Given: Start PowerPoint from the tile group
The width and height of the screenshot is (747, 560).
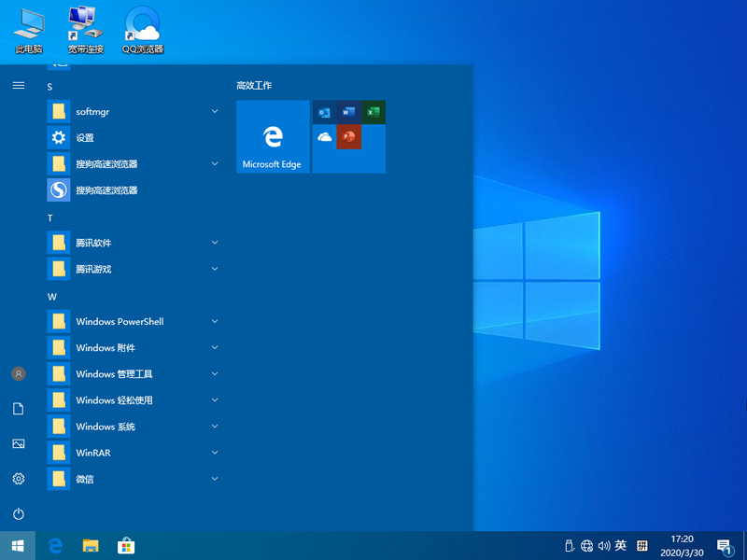Looking at the screenshot, I should 349,136.
